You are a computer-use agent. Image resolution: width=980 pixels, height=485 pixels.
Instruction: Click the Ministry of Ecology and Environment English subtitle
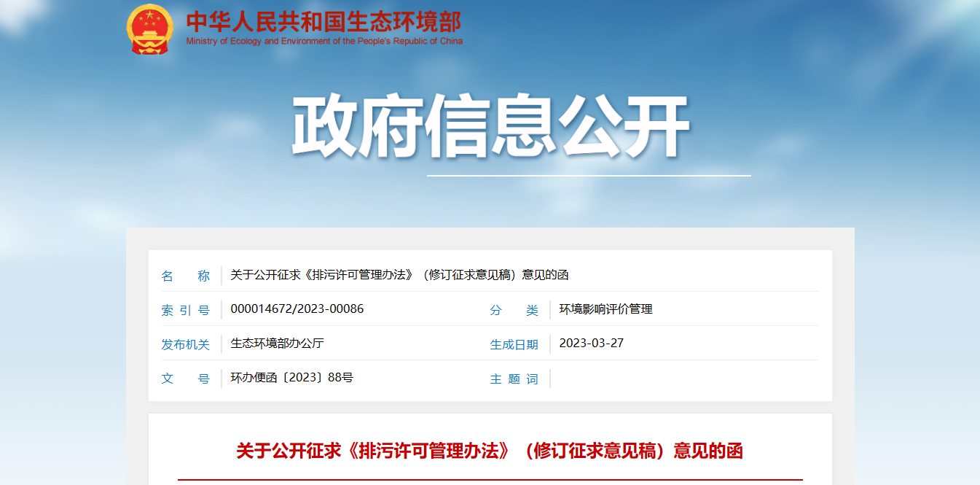coord(324,42)
